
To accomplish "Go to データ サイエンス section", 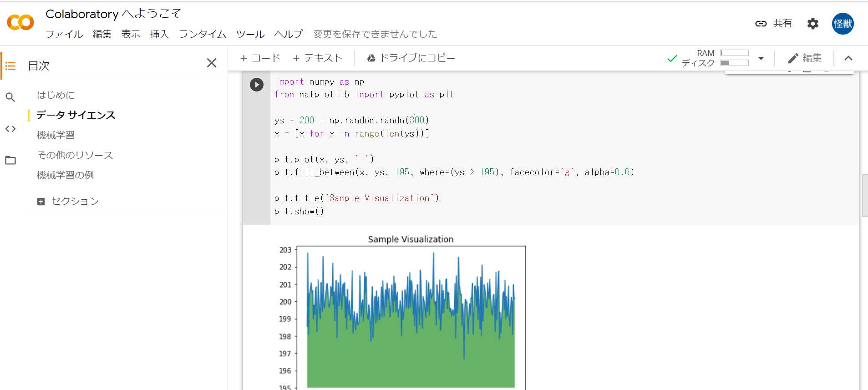I will point(76,115).
